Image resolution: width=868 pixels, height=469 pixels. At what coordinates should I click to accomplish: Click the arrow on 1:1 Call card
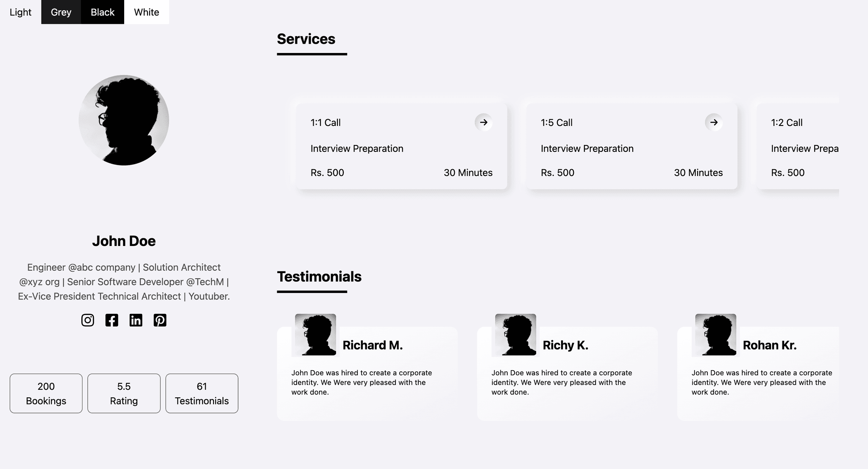coord(484,123)
